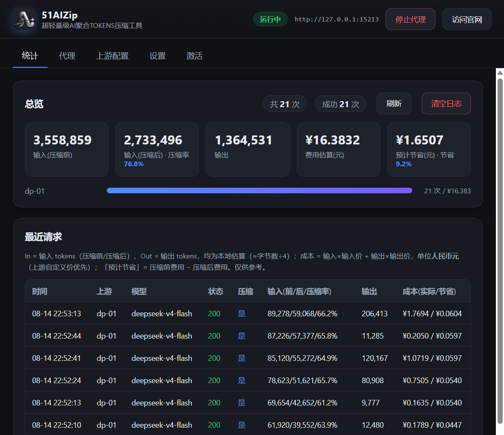Select the request row at 08-14 22:52:44
The width and height of the screenshot is (504, 435).
pyautogui.click(x=248, y=336)
